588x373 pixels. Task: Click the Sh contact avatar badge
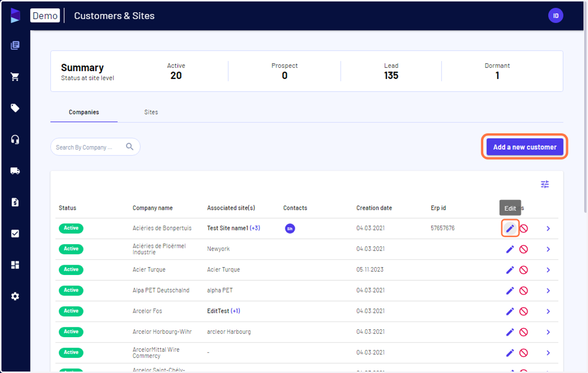tap(290, 228)
